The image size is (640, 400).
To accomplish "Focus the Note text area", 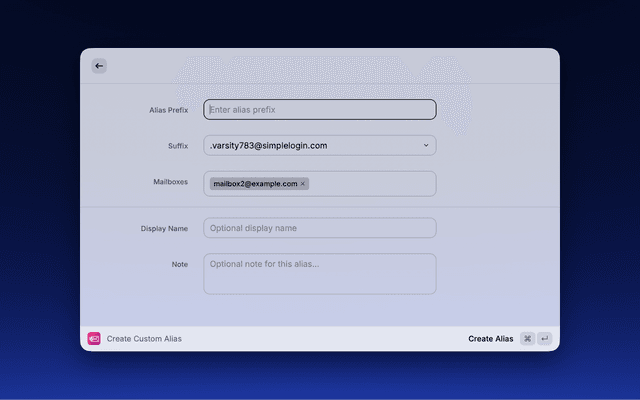I will (x=320, y=274).
